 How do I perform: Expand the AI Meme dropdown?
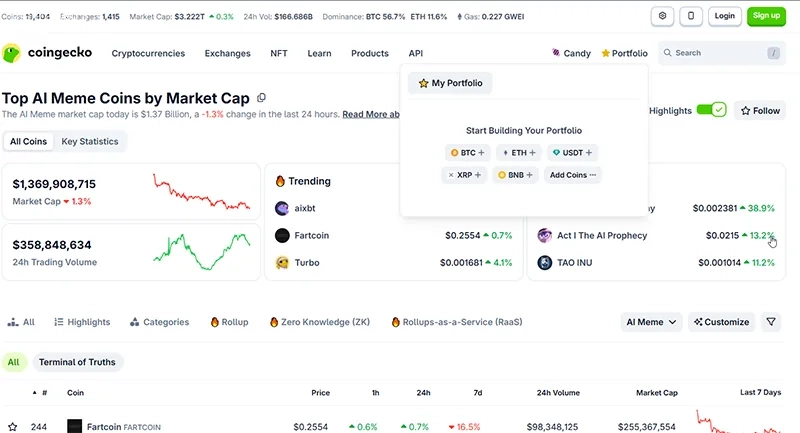coord(651,322)
